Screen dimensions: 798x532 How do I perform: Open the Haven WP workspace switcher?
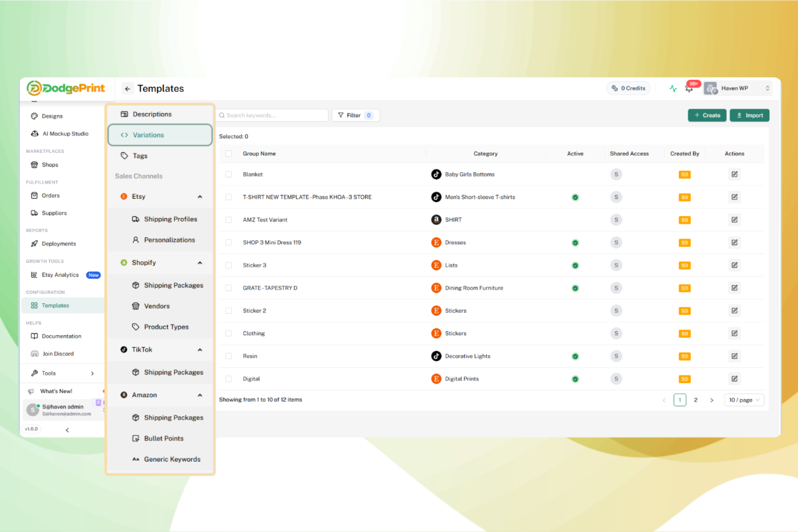737,88
